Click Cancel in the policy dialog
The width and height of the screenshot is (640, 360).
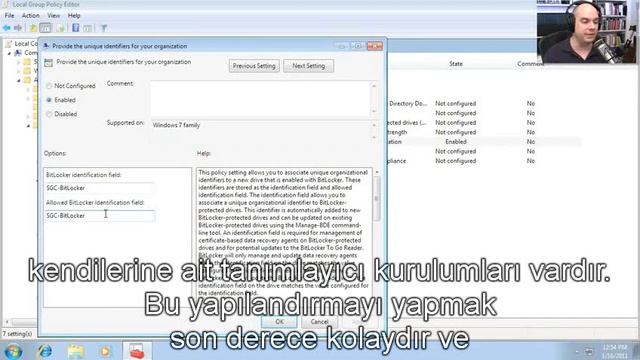pyautogui.click(x=320, y=322)
